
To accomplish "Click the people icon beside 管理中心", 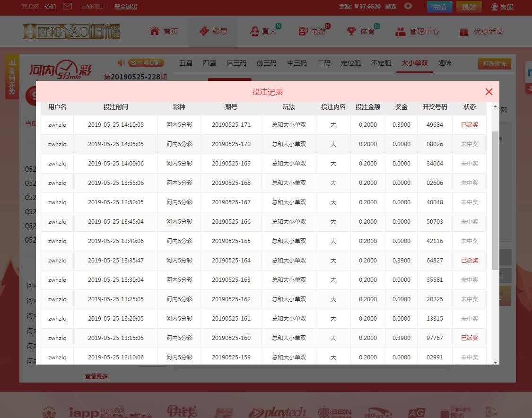I will (401, 32).
